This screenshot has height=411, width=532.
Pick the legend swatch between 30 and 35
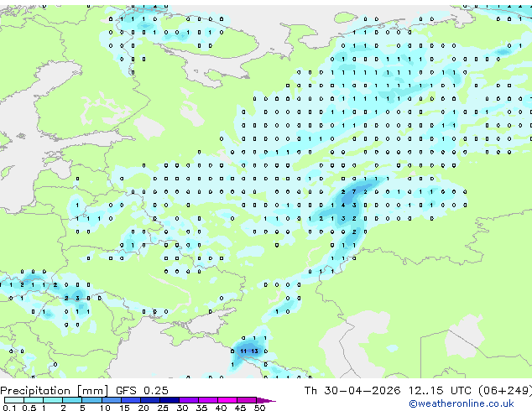point(189,400)
